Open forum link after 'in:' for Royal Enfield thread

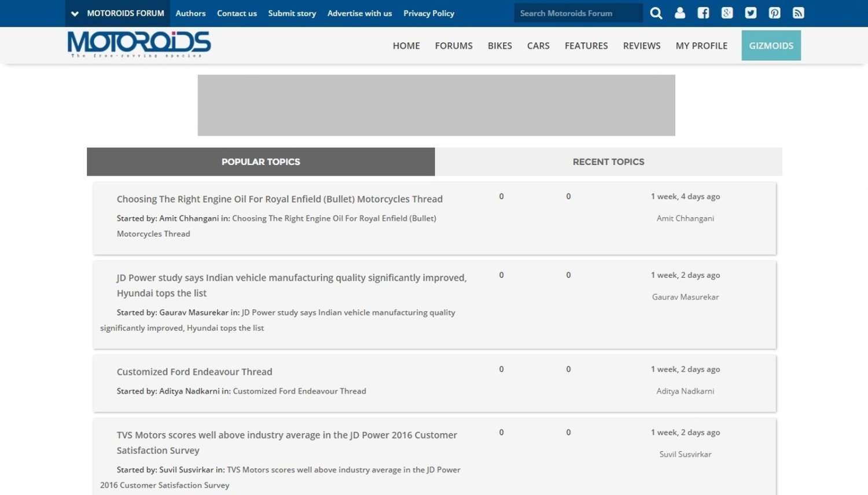[277, 226]
